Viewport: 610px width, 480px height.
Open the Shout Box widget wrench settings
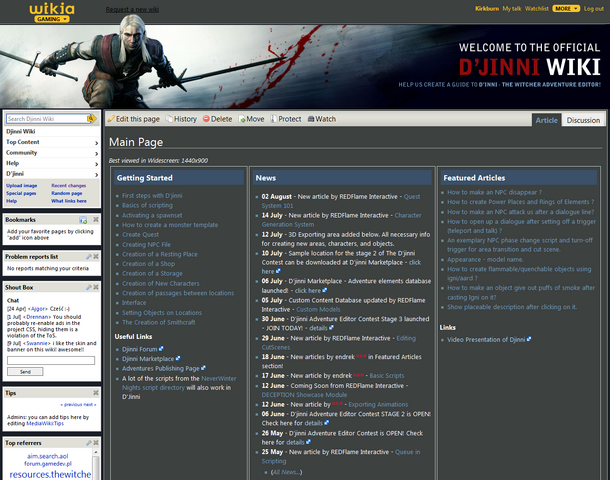point(89,287)
